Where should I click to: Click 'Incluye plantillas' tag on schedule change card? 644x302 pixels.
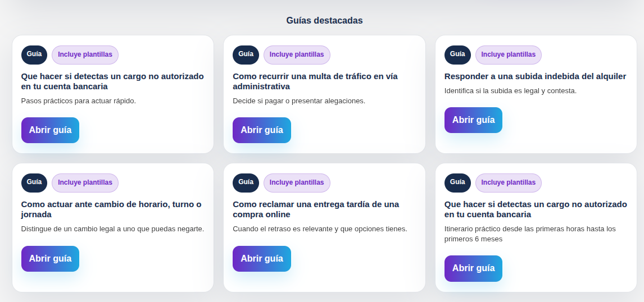pos(85,182)
